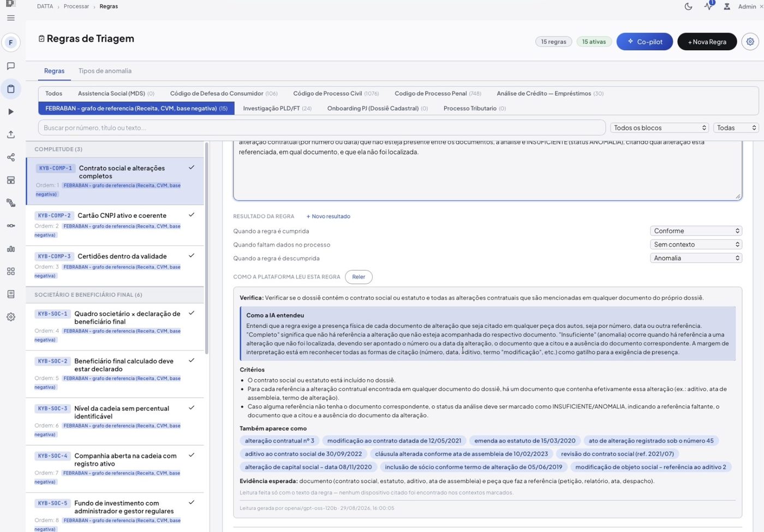Open the 'Todos os blocos' dropdown

659,128
